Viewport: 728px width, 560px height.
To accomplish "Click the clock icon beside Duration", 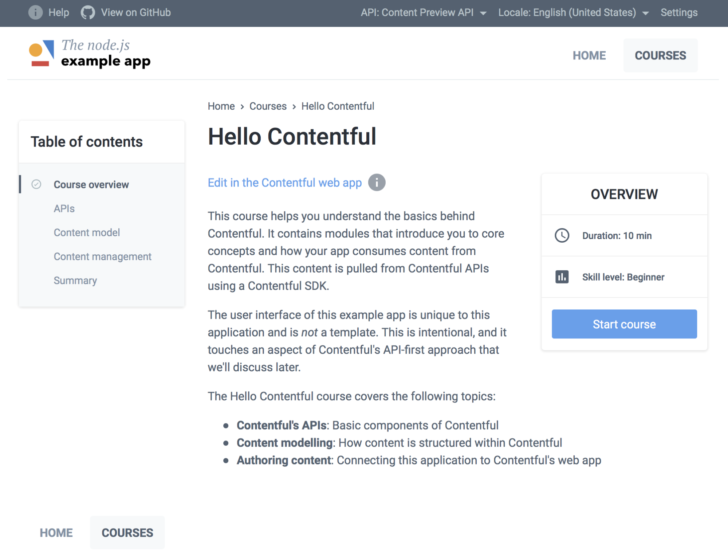I will (562, 235).
